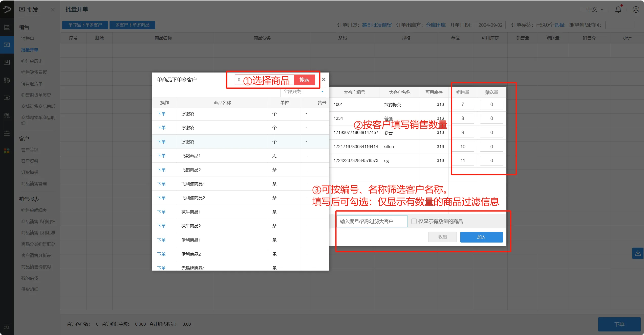Select the inventory package icon in sidebar
The image size is (644, 335).
coord(7,62)
